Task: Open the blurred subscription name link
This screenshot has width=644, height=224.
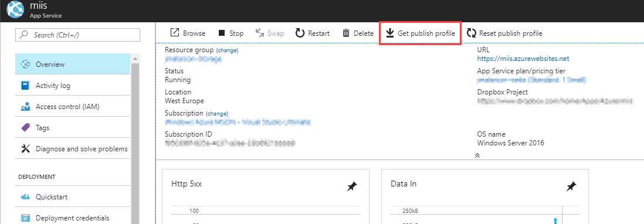Action: tap(238, 122)
